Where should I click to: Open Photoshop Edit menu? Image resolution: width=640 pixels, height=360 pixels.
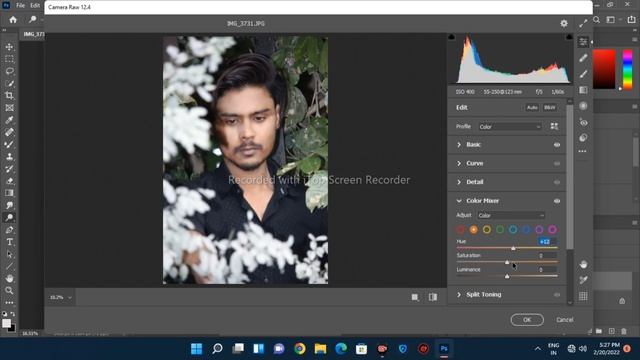(x=35, y=5)
